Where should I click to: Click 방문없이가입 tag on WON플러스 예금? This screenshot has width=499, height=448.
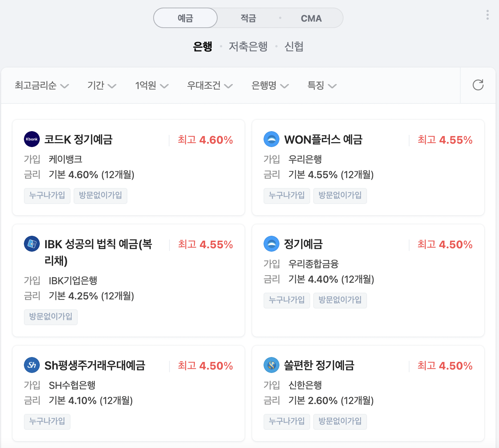340,196
